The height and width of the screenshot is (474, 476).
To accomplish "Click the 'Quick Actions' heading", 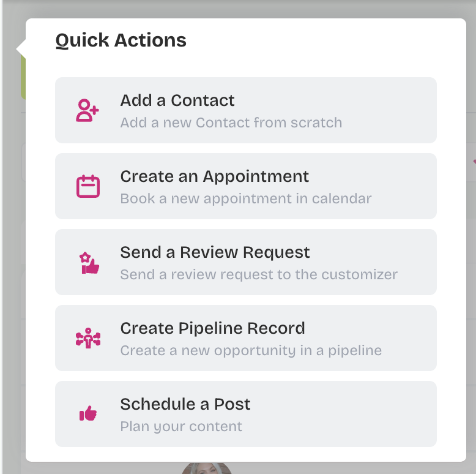I will click(x=121, y=40).
